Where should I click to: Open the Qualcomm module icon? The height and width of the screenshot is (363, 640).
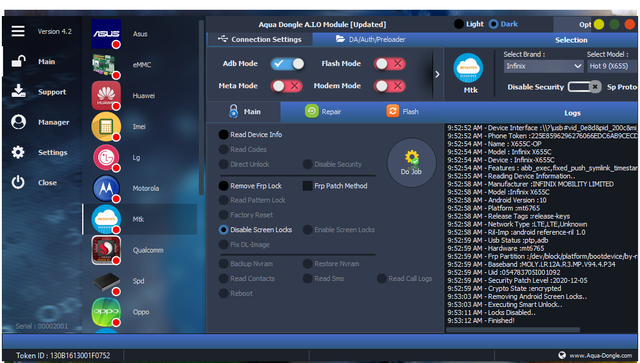[x=106, y=250]
